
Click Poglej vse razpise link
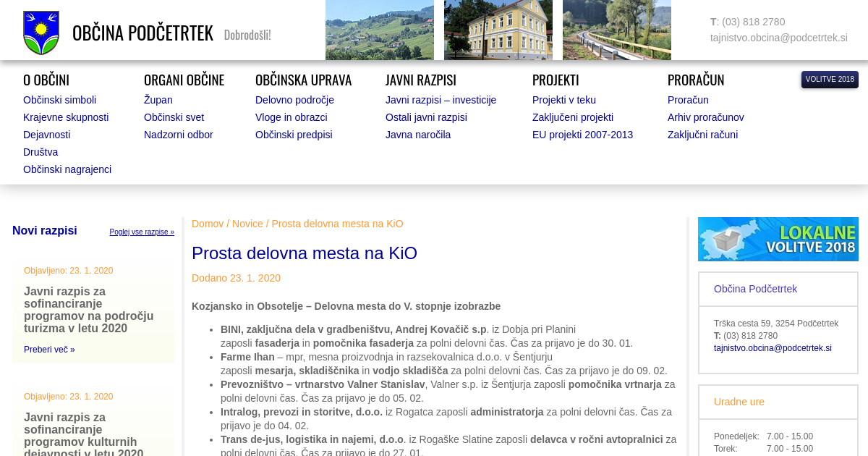coord(142,232)
